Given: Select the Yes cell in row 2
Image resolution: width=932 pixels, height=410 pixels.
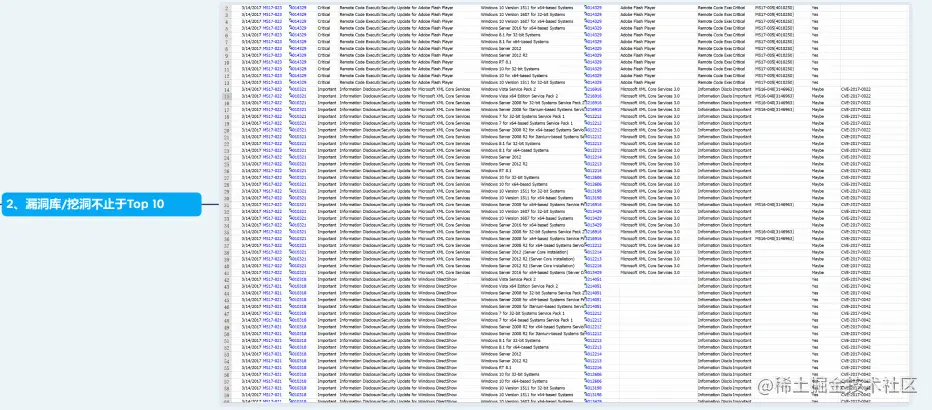Looking at the screenshot, I should [816, 8].
